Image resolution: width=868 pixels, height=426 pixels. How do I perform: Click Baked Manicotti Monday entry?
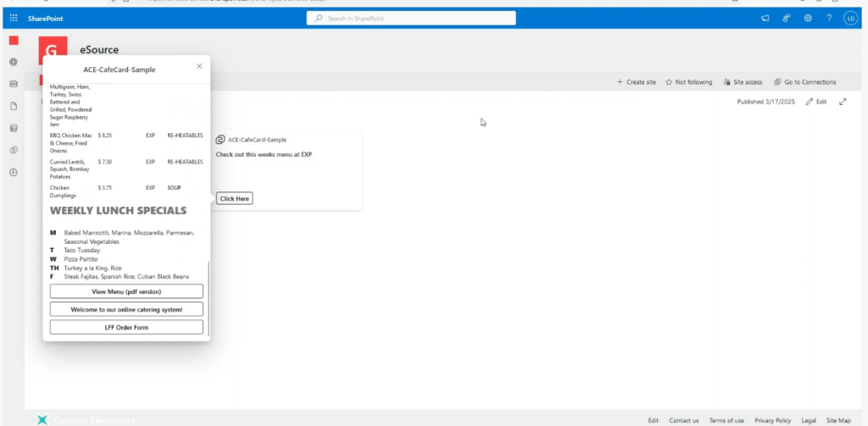point(129,237)
